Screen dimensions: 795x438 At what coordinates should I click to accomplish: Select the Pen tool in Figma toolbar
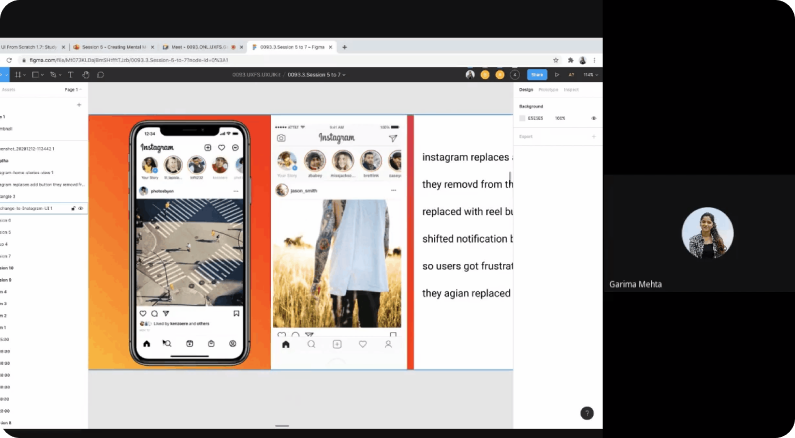click(x=53, y=75)
